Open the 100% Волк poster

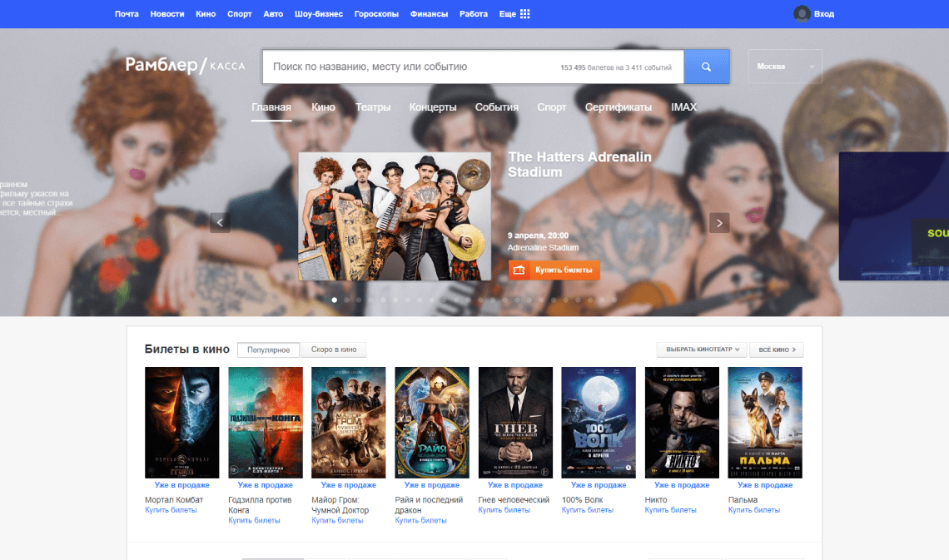tap(599, 423)
